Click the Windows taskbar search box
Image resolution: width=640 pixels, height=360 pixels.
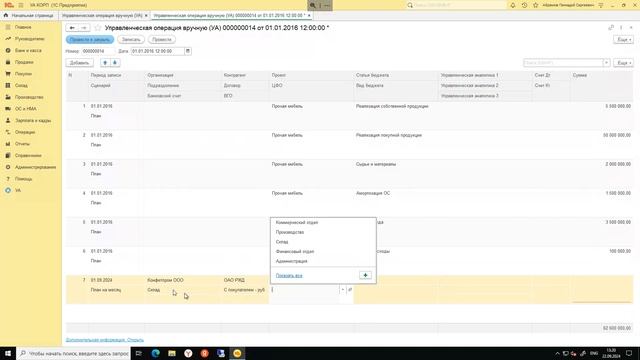click(73, 353)
